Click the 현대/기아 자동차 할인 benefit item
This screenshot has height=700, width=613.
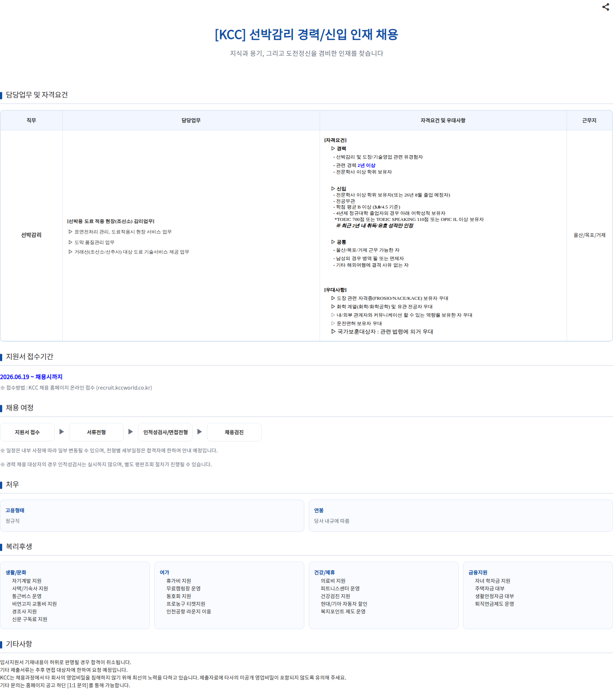coord(344,604)
